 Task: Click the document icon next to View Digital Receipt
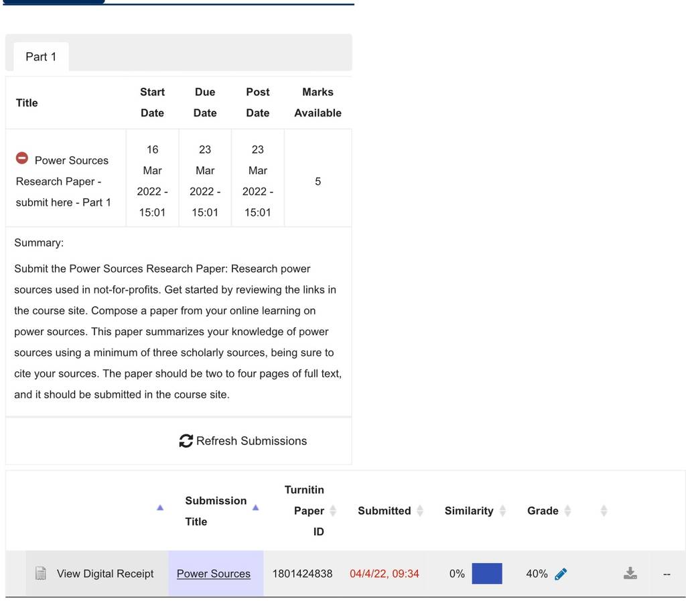(41, 573)
